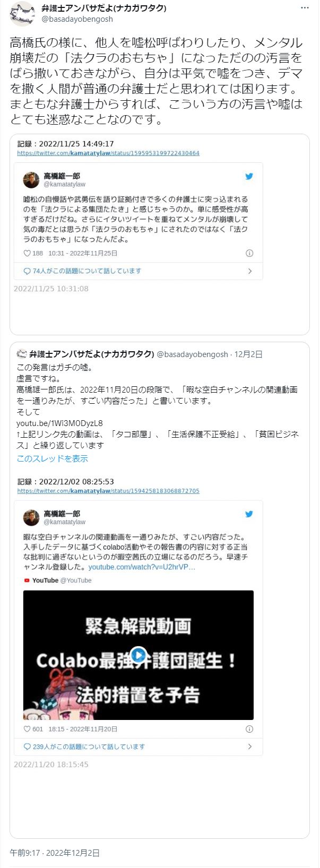The width and height of the screenshot is (320, 868).
Task: Click Twitter bird icon in second embedded tweet
Action: point(249,514)
